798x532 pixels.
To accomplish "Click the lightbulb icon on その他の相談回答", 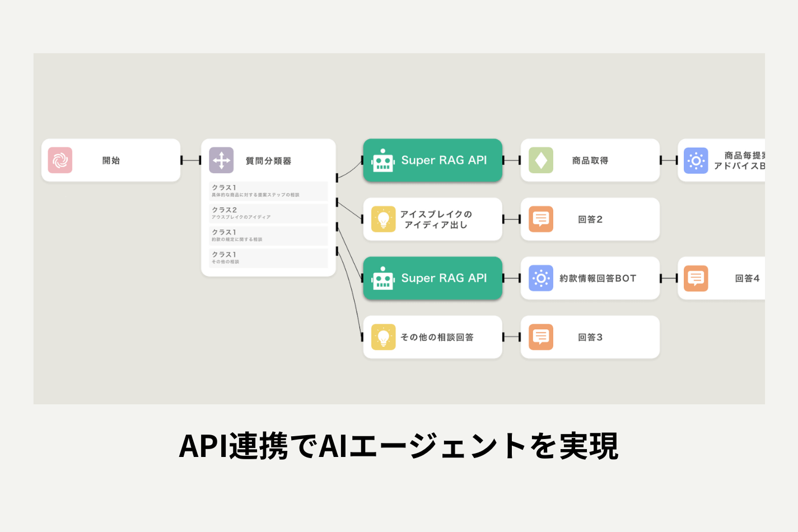I will (383, 337).
